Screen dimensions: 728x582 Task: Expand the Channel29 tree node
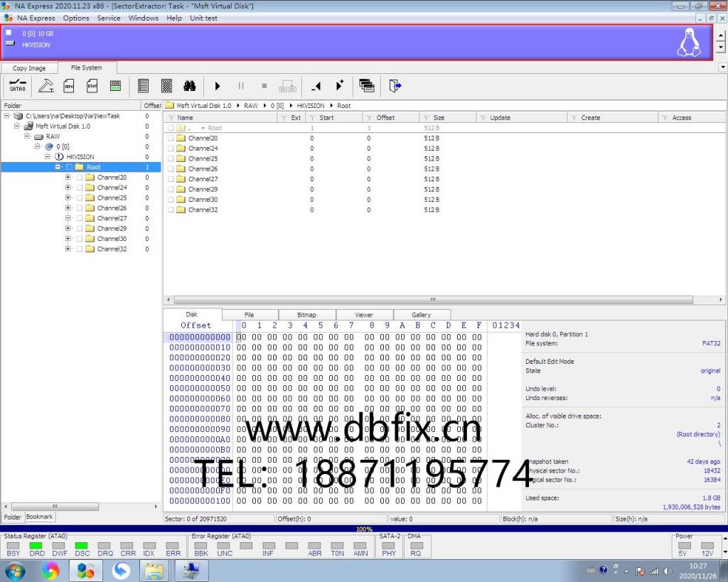[68, 228]
